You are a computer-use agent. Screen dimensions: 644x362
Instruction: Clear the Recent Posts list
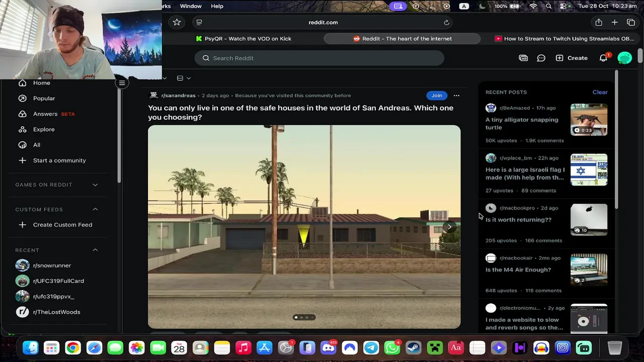point(600,92)
